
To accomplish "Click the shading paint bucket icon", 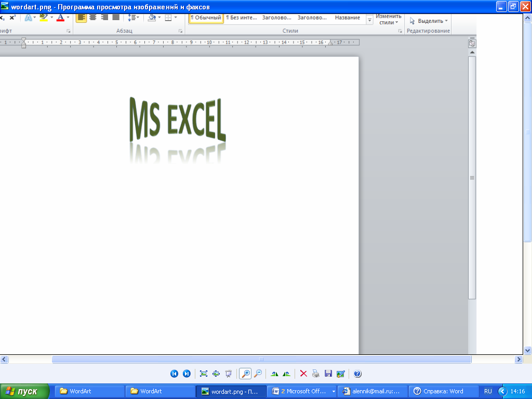I will 152,18.
